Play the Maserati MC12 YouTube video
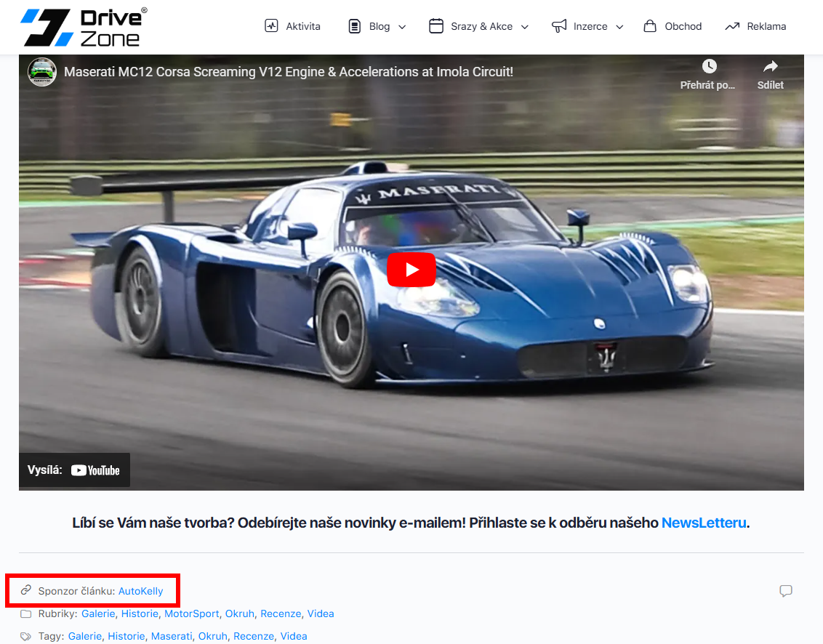The image size is (823, 644). 411,270
